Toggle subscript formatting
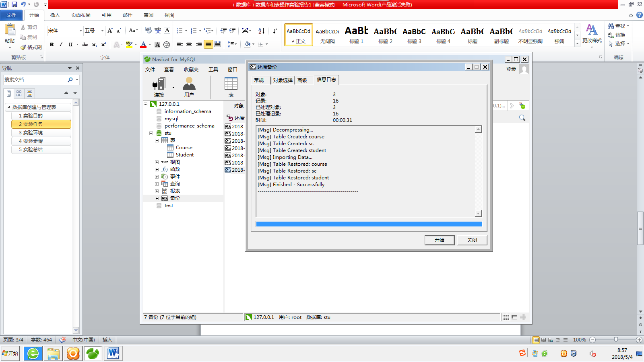 [x=95, y=45]
